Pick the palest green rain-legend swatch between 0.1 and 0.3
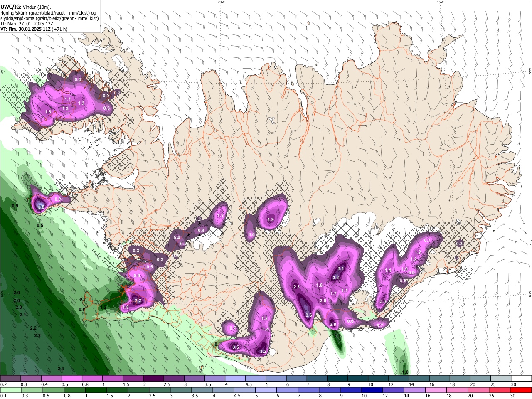 tap(10, 390)
